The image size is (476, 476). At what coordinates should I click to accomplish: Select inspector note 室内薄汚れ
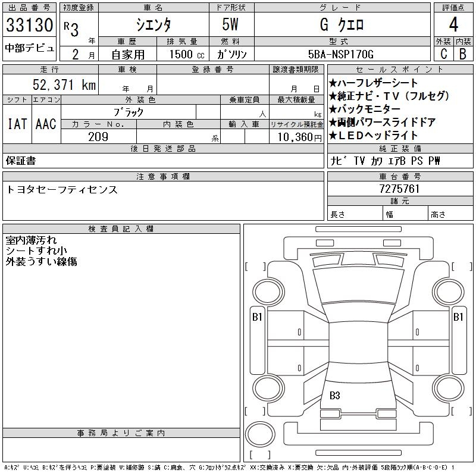pyautogui.click(x=32, y=240)
